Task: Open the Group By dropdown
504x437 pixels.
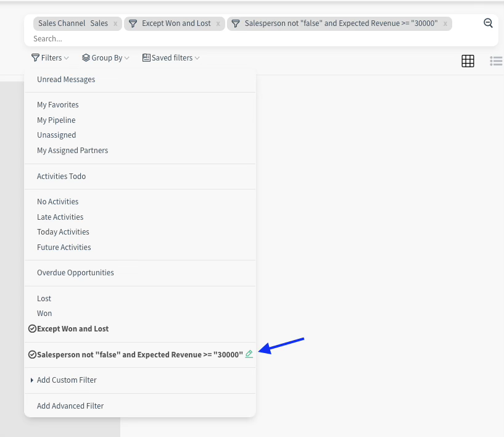Action: tap(106, 58)
